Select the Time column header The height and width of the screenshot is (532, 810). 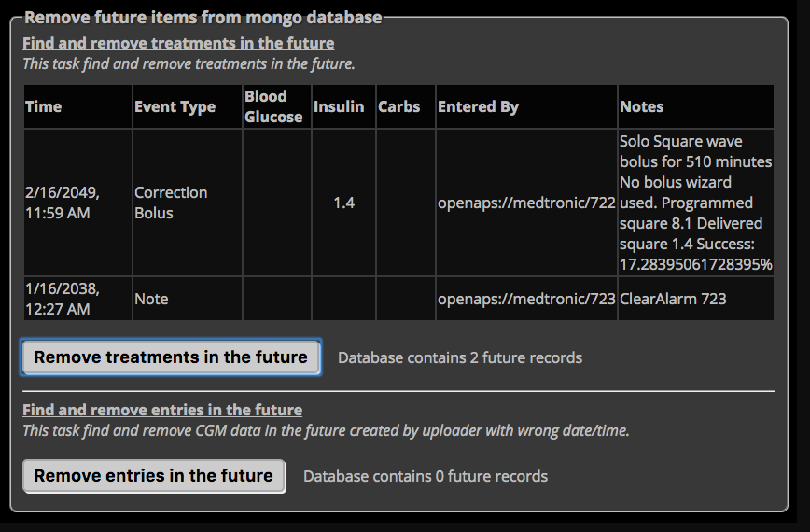[78, 106]
